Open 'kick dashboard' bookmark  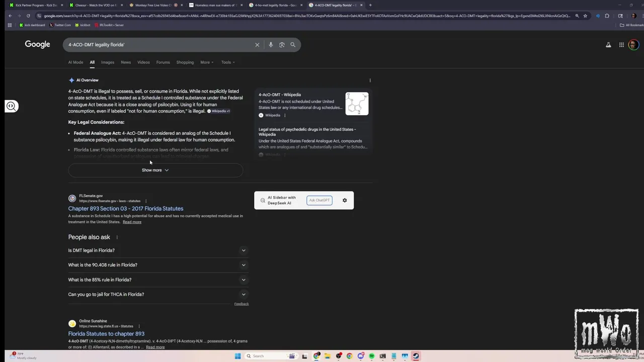pos(32,25)
